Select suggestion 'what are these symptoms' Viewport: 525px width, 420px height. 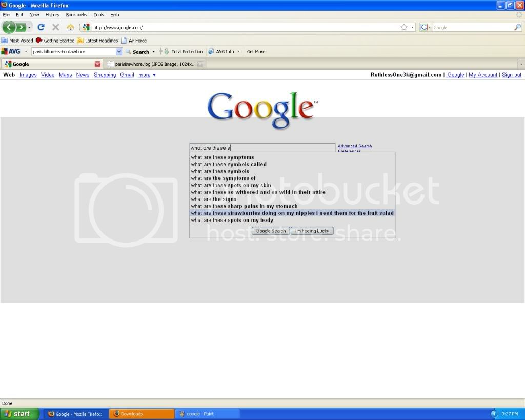(x=292, y=157)
